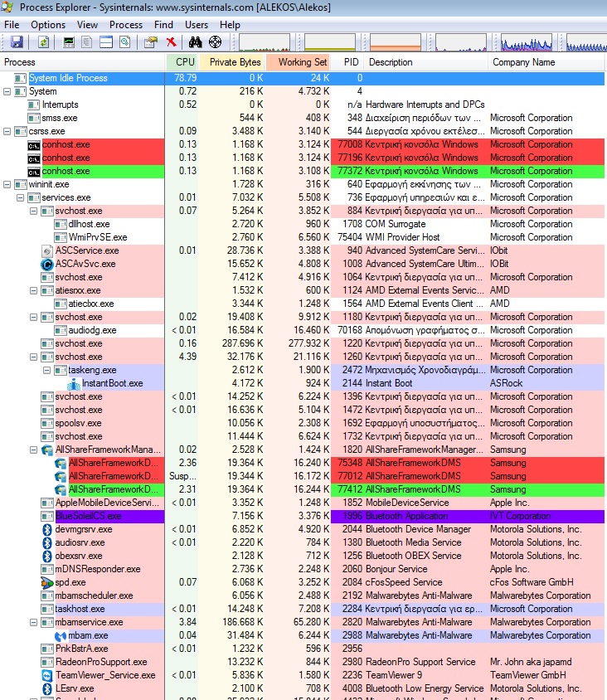Sort by the Process column header
The image size is (607, 700).
click(x=83, y=62)
